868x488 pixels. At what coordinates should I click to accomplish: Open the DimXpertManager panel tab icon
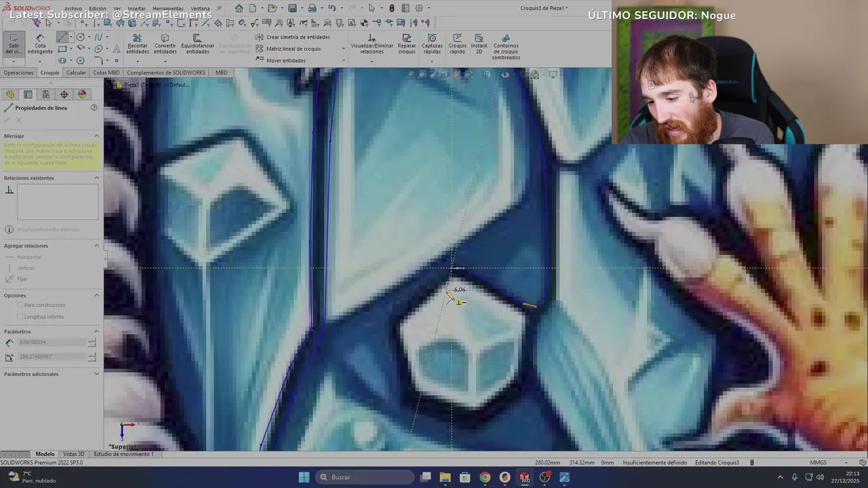[64, 94]
